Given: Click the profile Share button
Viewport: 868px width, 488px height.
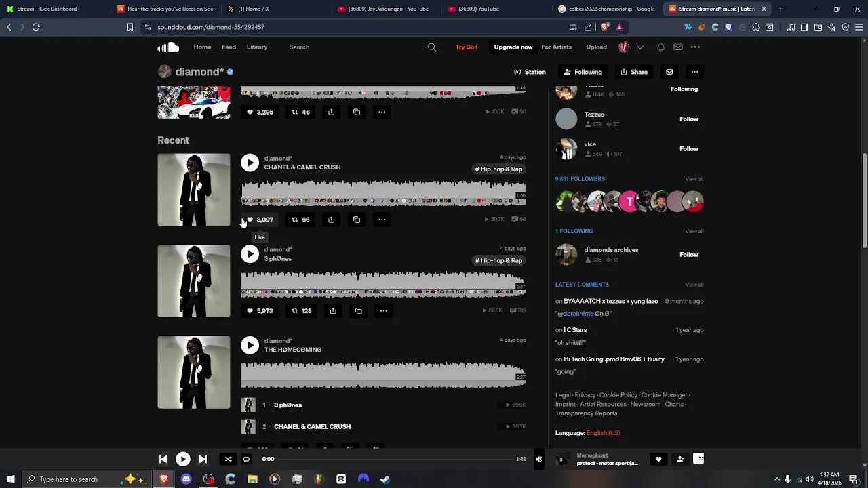Looking at the screenshot, I should pyautogui.click(x=634, y=72).
